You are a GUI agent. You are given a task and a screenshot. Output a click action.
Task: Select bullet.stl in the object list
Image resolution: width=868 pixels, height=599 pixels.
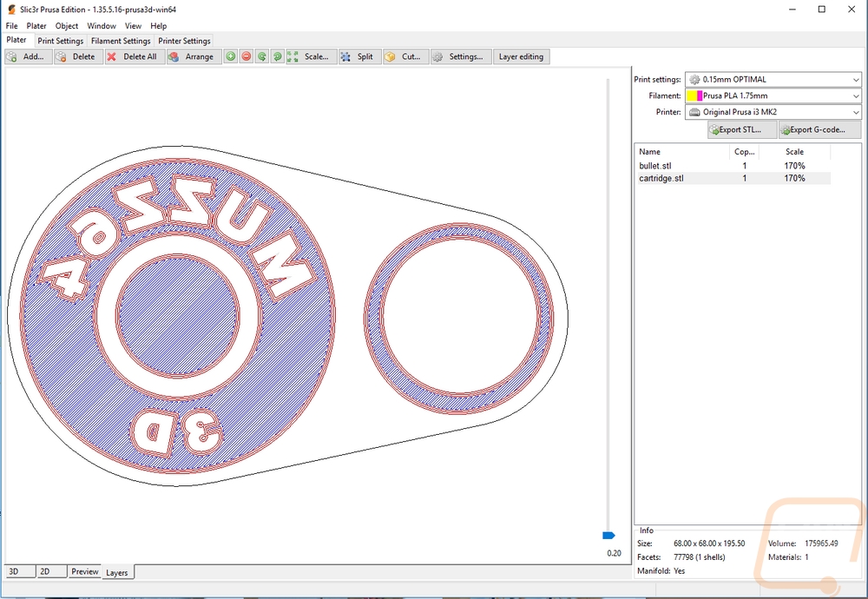[734, 166]
